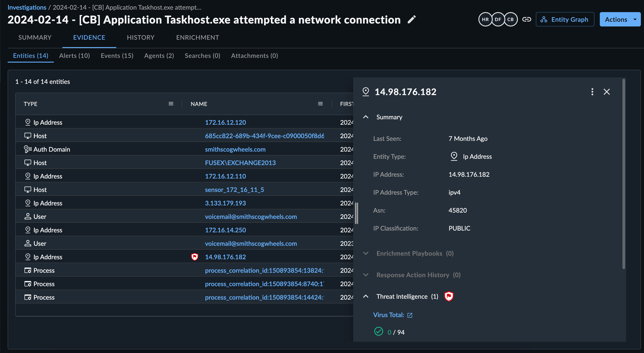
Task: Click the Threat Intelligence red shield icon
Action: (449, 296)
